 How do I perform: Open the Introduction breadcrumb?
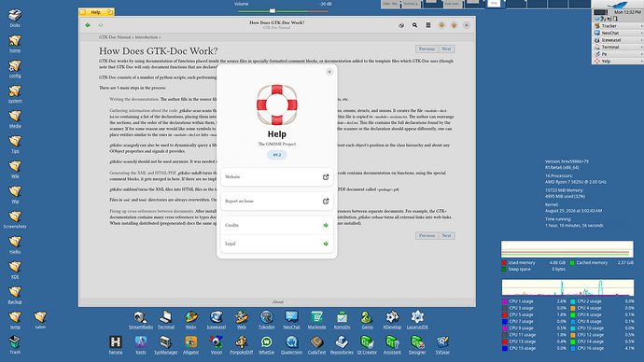tap(147, 37)
